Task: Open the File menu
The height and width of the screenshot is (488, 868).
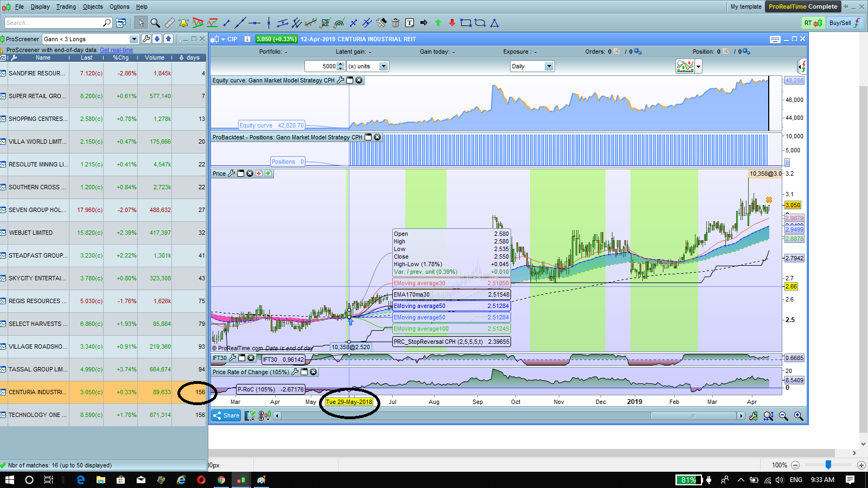Action: click(20, 7)
